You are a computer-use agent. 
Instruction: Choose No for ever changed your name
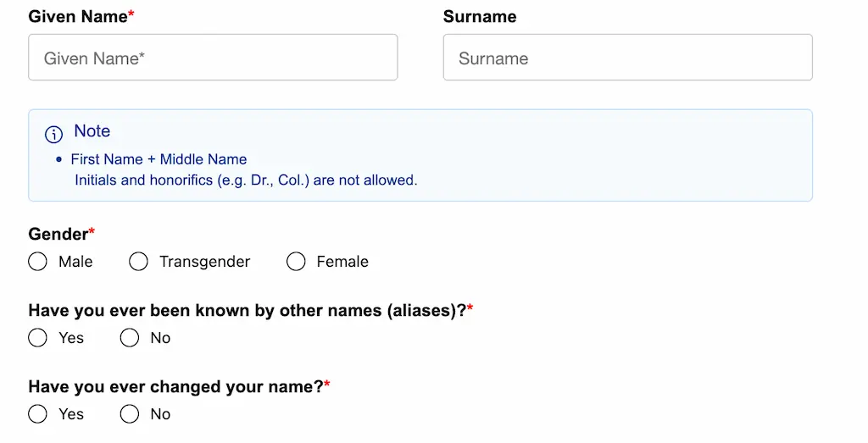click(129, 414)
